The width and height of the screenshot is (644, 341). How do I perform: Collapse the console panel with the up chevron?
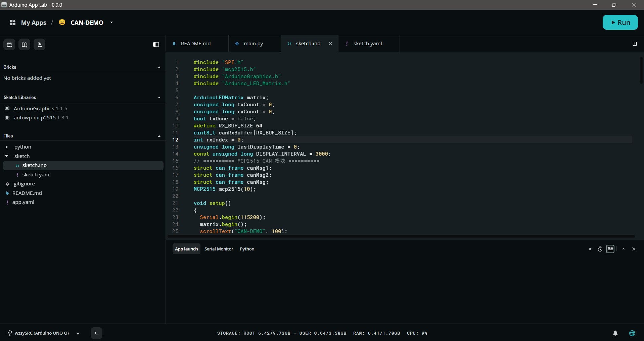[624, 249]
